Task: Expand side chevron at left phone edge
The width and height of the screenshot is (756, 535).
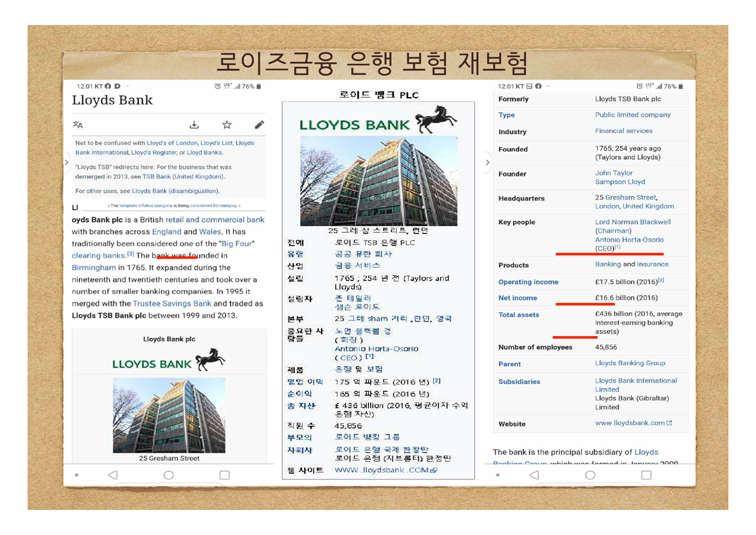Action: [x=67, y=163]
